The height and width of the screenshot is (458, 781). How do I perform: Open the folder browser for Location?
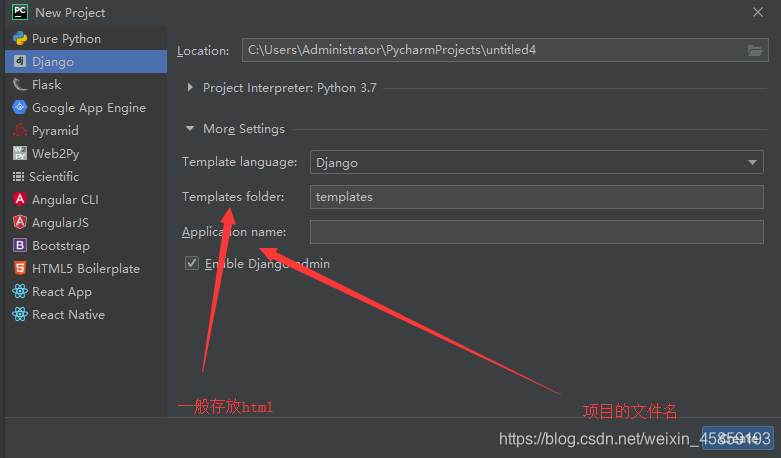click(755, 50)
